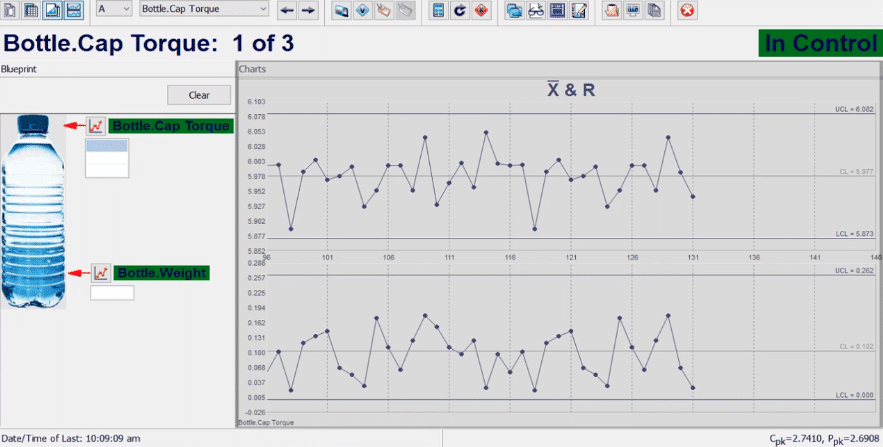
Task: Click the Cpk=2.7410, Ppk=2.6908 status text
Action: (824, 439)
